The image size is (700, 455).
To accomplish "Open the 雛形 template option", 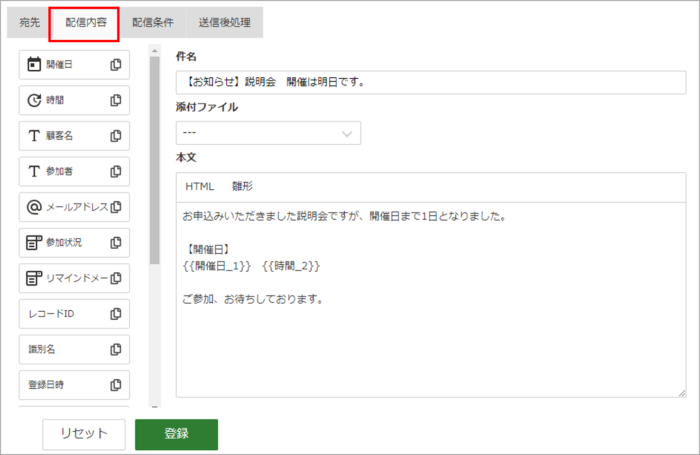I will (242, 187).
